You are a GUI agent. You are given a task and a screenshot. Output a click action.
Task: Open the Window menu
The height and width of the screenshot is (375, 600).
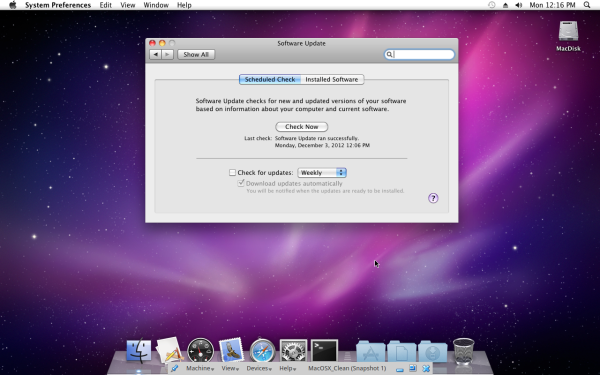pos(156,5)
